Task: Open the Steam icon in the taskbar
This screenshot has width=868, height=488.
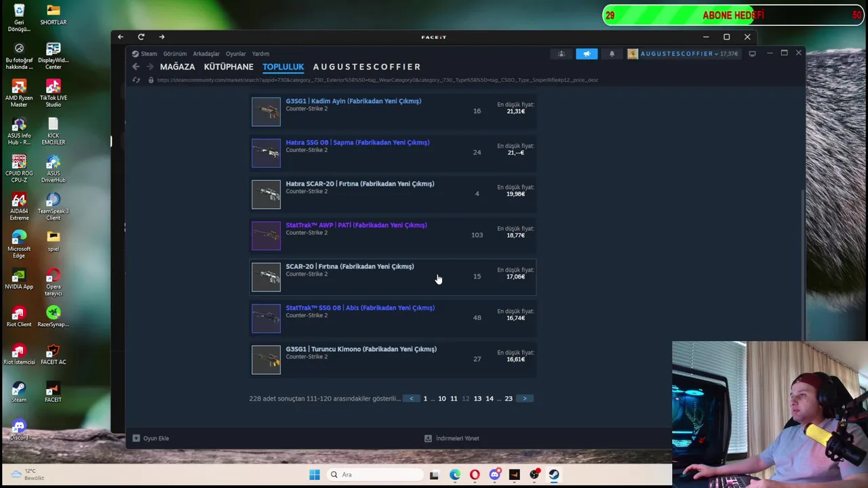Action: click(x=554, y=474)
